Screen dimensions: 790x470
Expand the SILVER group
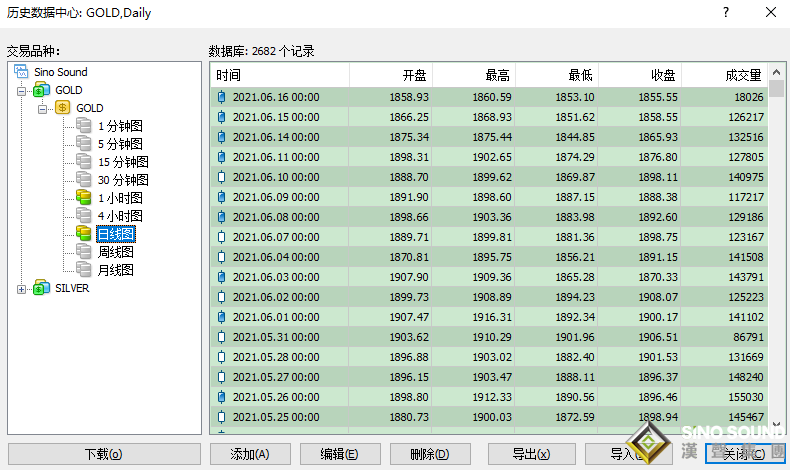pos(21,289)
